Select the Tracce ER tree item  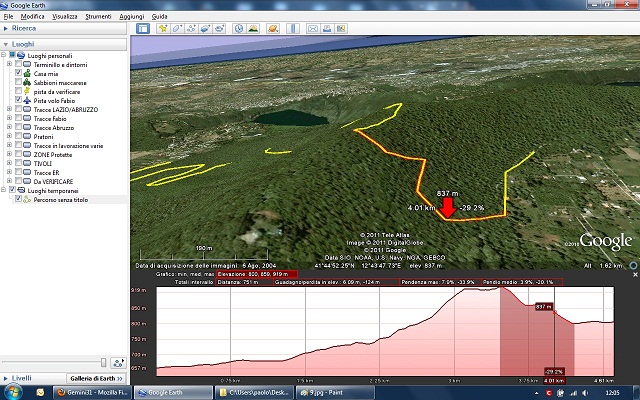46,172
